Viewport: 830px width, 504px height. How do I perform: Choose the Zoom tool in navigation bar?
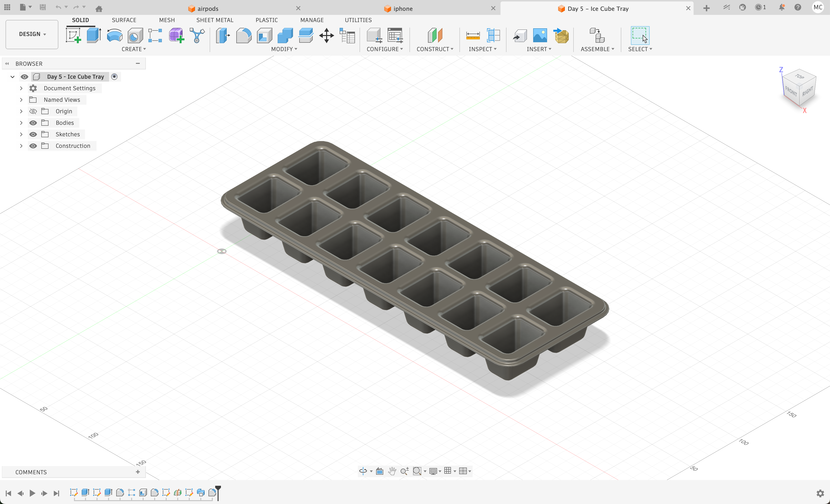[x=405, y=471]
